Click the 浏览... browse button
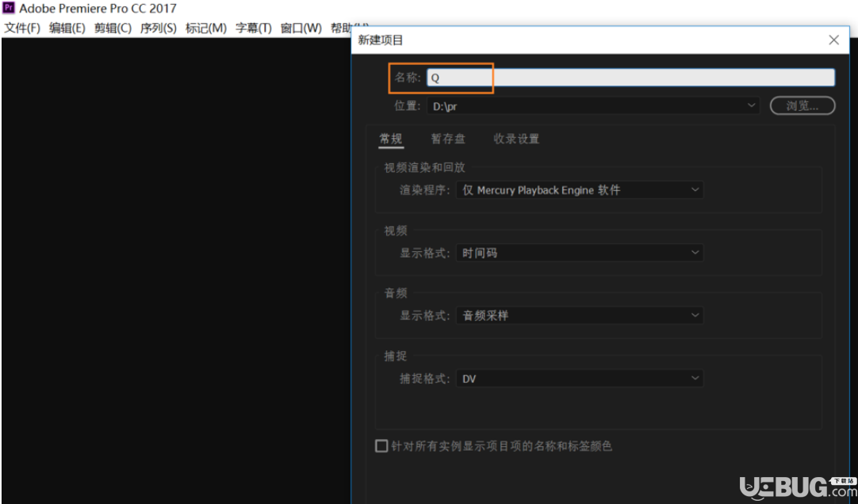Screen dimensions: 858x504 pos(802,105)
